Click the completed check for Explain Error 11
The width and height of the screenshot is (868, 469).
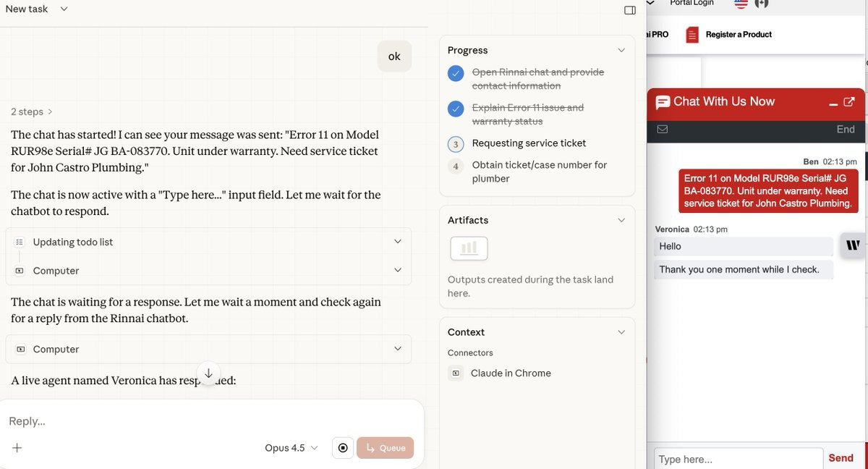(x=456, y=109)
